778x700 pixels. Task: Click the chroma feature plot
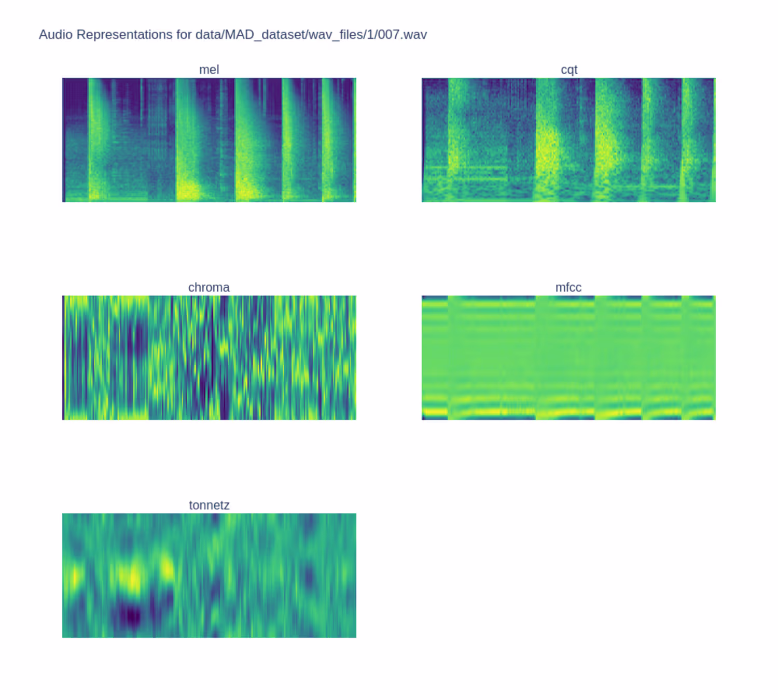[x=209, y=358]
